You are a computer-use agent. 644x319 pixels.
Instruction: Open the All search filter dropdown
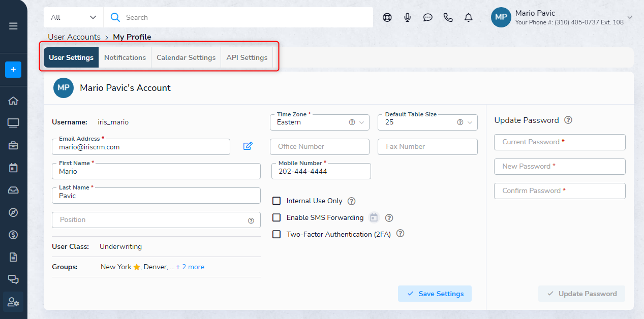pos(74,17)
